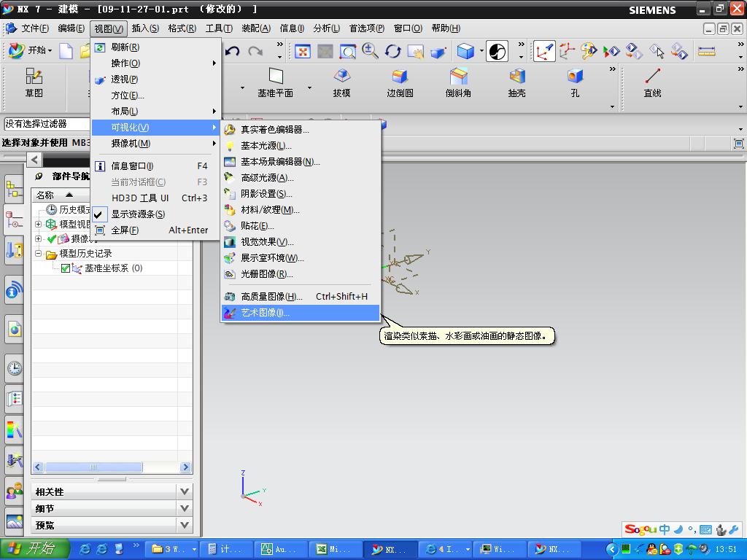Viewport: 747px width, 560px height.
Task: Open the 格式 menu
Action: (182, 28)
